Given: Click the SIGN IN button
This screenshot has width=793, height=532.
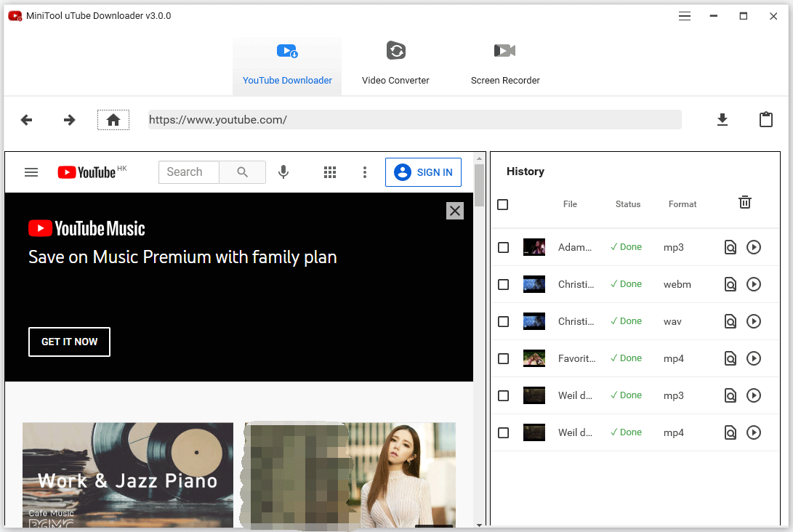Looking at the screenshot, I should 423,172.
